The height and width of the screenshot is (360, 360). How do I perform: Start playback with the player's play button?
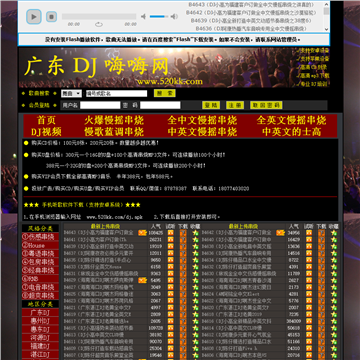(x=34, y=16)
